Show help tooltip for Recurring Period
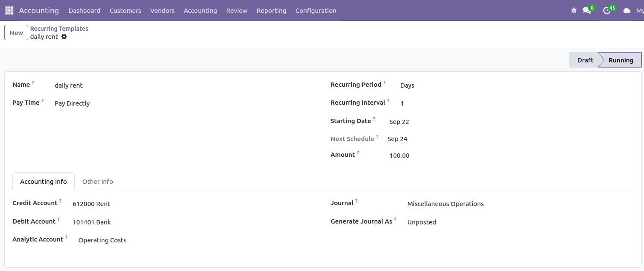Viewport: 644px width, 271px height. click(x=384, y=82)
